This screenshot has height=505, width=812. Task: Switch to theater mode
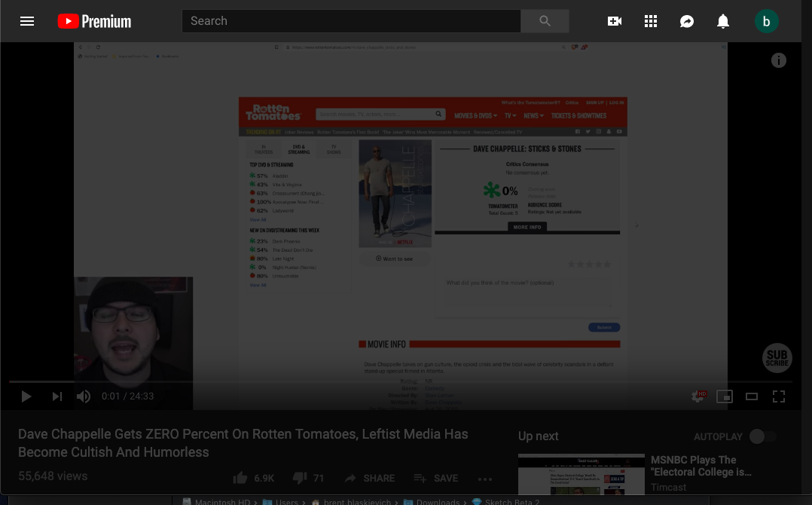click(752, 396)
